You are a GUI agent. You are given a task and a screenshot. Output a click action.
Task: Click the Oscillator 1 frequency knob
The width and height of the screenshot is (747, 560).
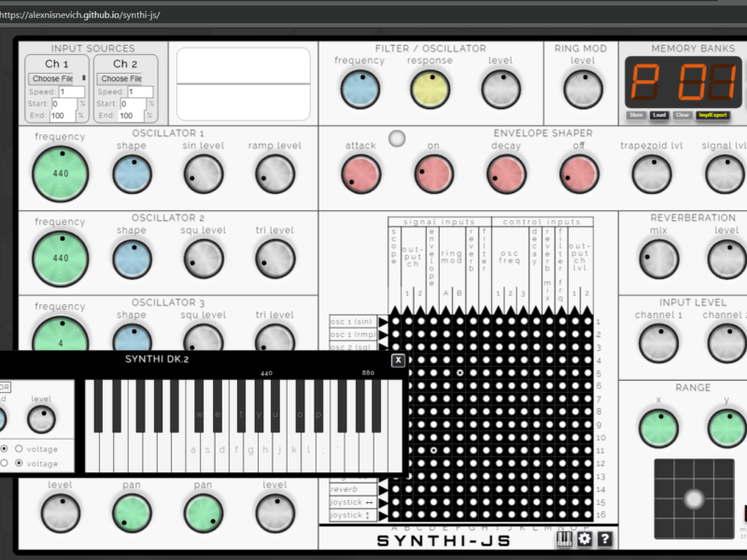(x=61, y=175)
